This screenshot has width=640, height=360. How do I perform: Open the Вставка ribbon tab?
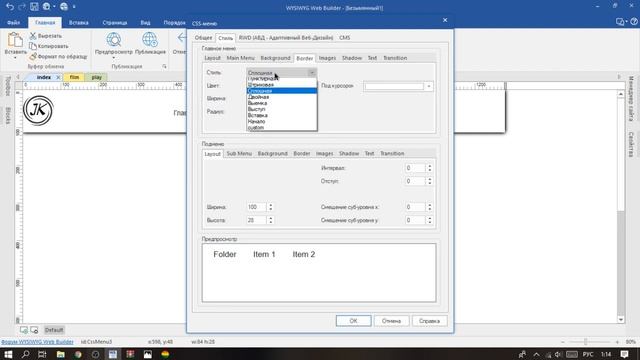click(x=79, y=23)
